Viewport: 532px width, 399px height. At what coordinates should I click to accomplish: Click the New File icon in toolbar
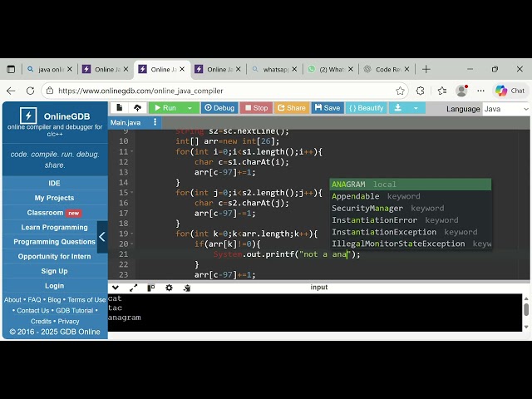120,108
